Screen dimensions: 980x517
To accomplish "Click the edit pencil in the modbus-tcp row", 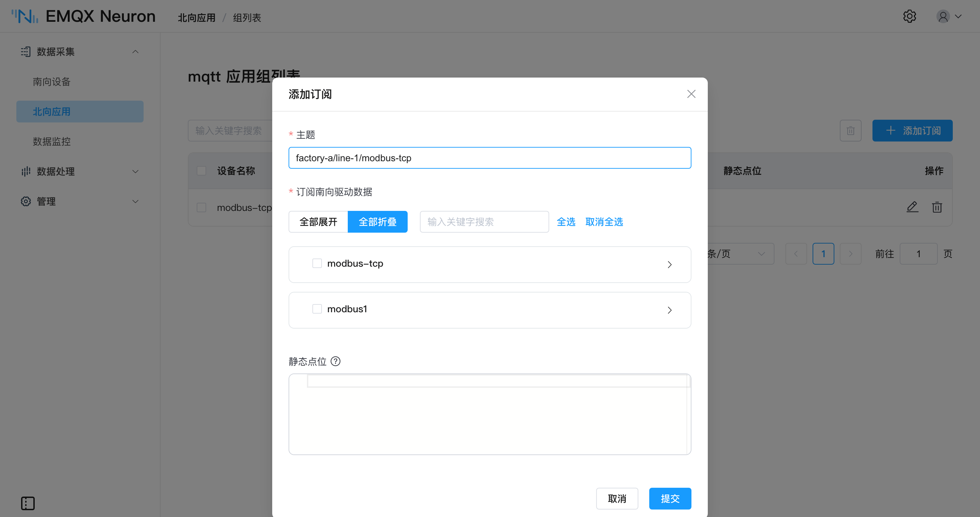I will (912, 207).
